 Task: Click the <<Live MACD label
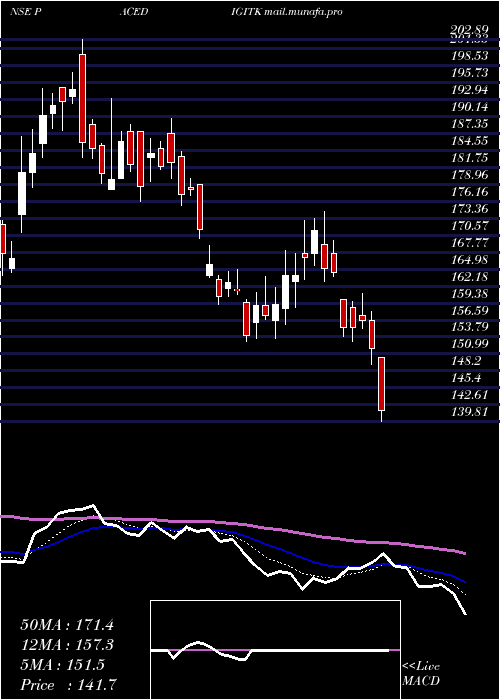point(421,673)
